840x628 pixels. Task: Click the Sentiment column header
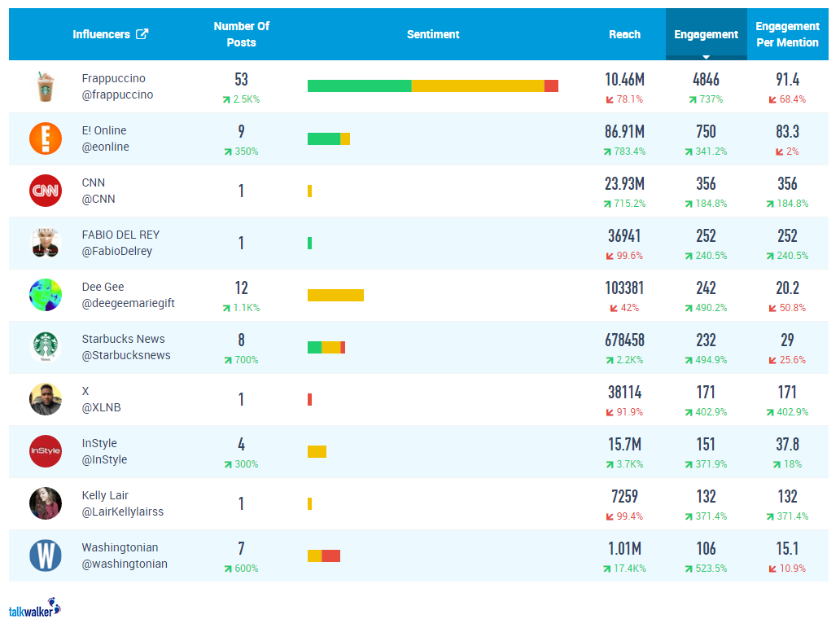(x=433, y=34)
